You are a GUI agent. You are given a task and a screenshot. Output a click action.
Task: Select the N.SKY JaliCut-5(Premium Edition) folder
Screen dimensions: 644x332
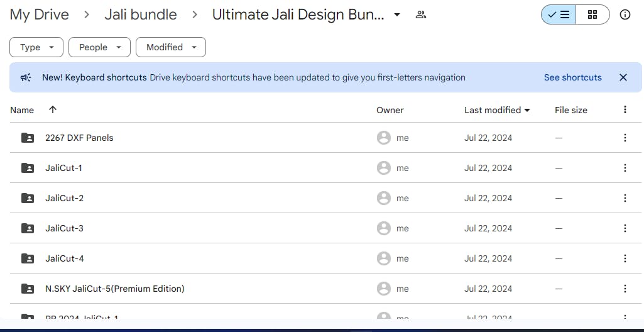click(x=114, y=289)
